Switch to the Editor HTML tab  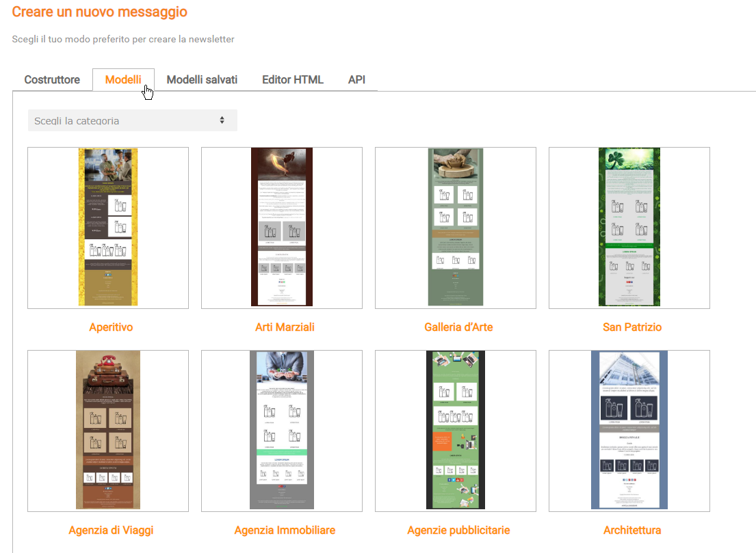[293, 80]
